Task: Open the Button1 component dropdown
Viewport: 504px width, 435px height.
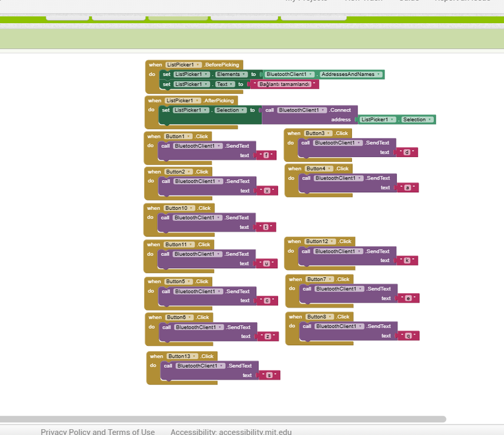Action: (x=178, y=137)
